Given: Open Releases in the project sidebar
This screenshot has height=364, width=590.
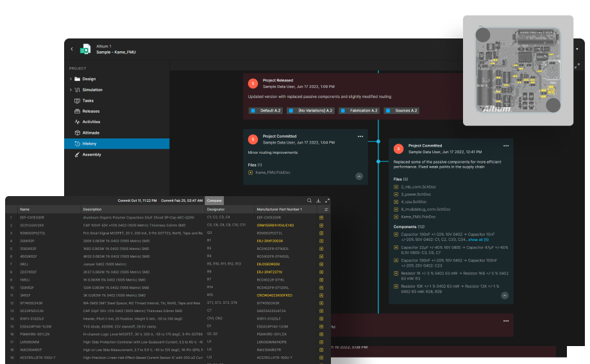Looking at the screenshot, I should click(91, 112).
